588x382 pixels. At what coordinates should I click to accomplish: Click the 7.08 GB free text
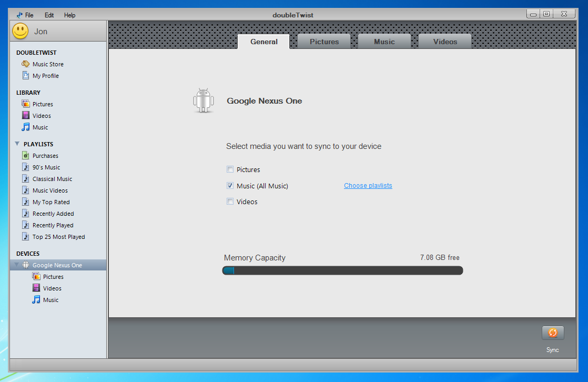440,257
